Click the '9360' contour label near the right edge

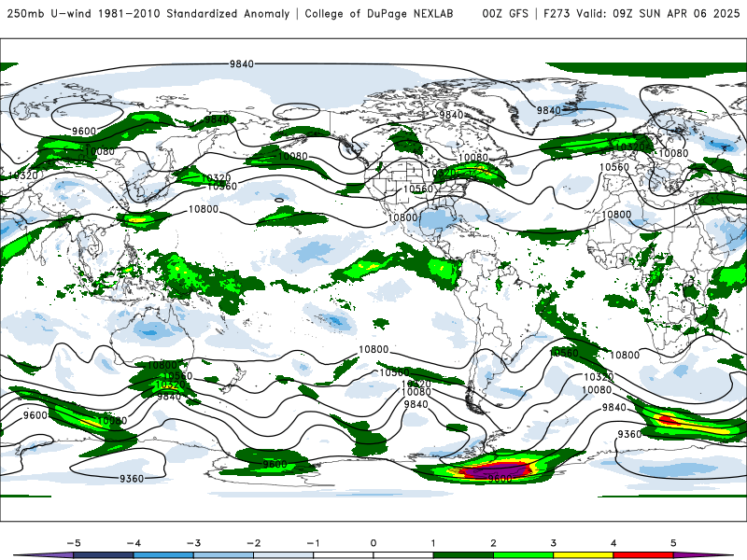[x=629, y=434]
